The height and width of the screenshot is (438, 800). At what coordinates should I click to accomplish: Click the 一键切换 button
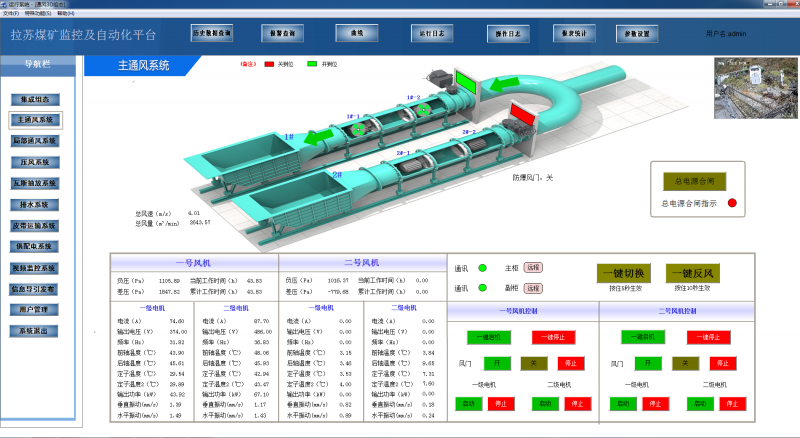click(x=623, y=273)
